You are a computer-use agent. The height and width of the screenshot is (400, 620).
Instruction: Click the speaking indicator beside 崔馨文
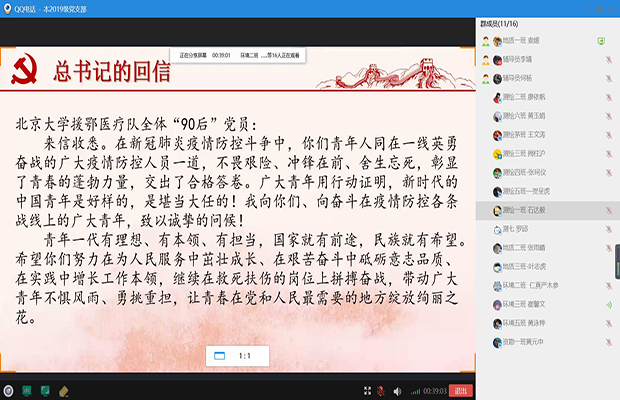click(608, 304)
